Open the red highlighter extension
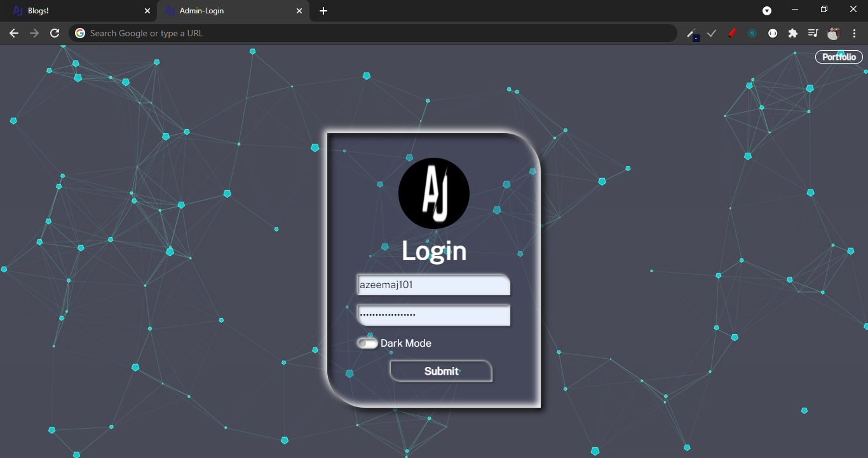This screenshot has width=868, height=458. (732, 33)
